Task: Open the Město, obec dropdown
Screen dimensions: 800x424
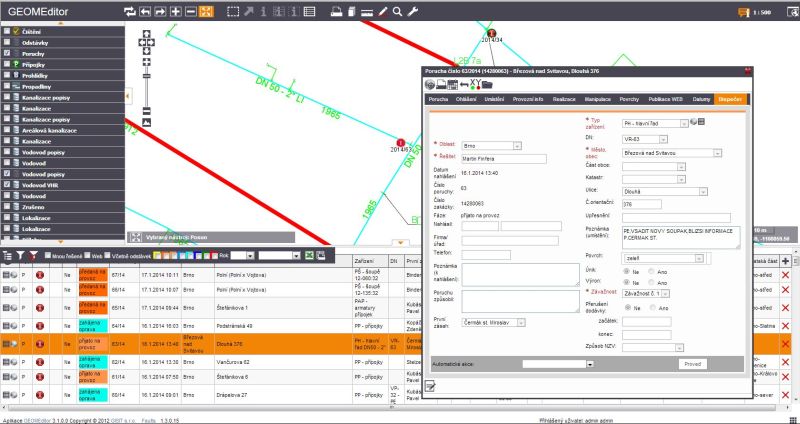Action: click(672, 153)
